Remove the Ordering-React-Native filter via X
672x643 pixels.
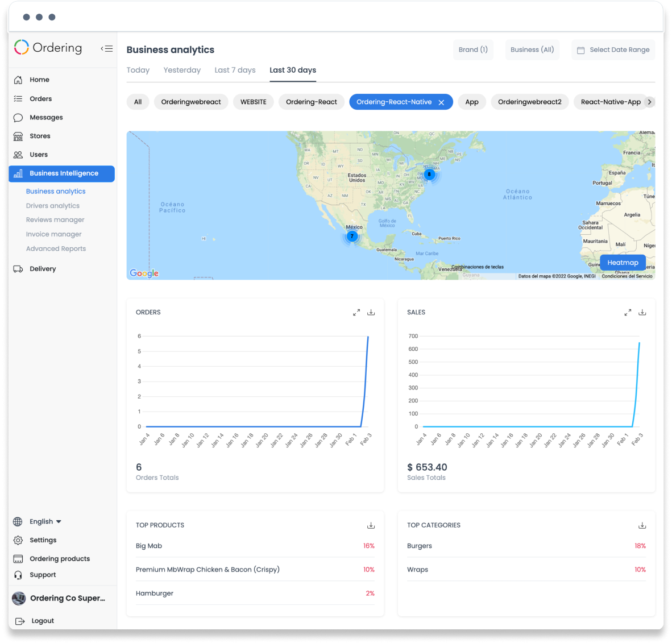click(441, 102)
